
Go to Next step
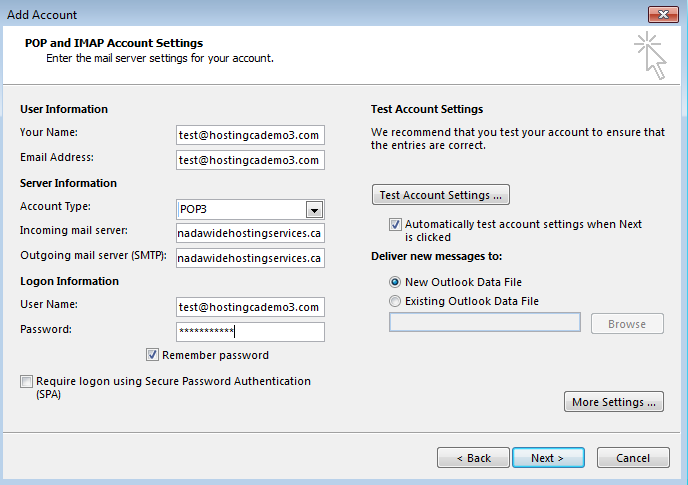(x=548, y=458)
